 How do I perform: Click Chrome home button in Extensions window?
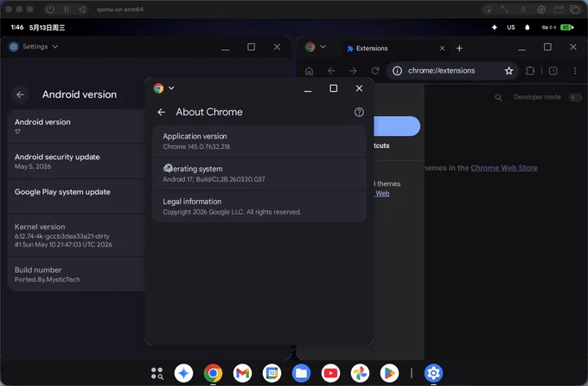click(x=309, y=71)
